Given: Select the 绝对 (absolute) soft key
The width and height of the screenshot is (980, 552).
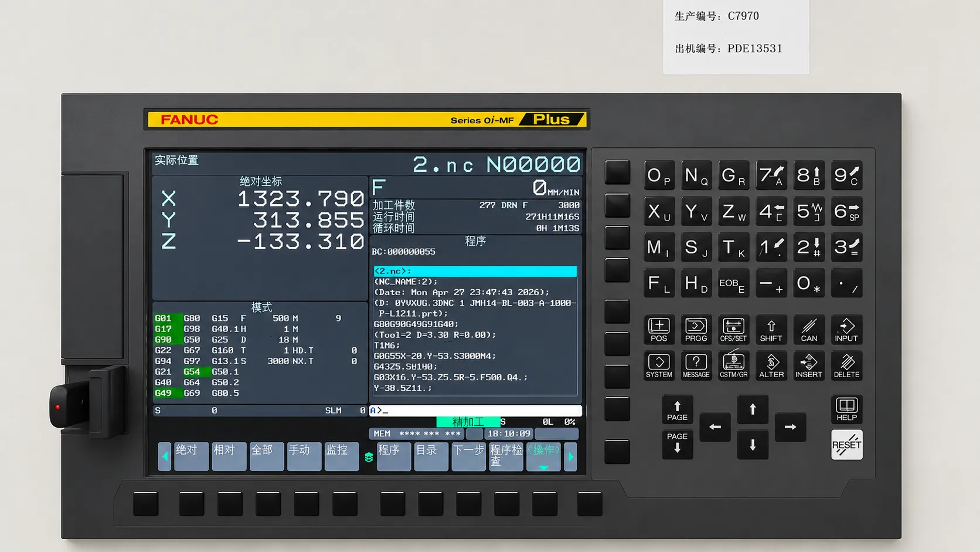Looking at the screenshot, I should point(191,456).
